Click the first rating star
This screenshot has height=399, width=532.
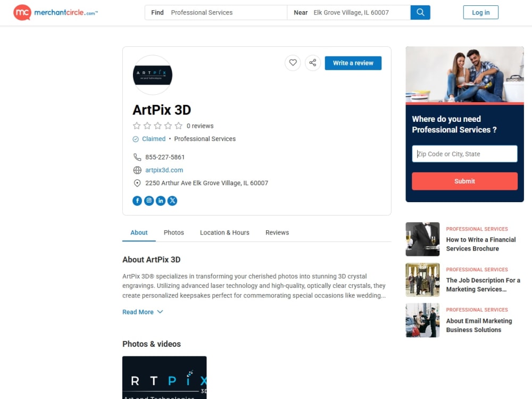point(137,126)
